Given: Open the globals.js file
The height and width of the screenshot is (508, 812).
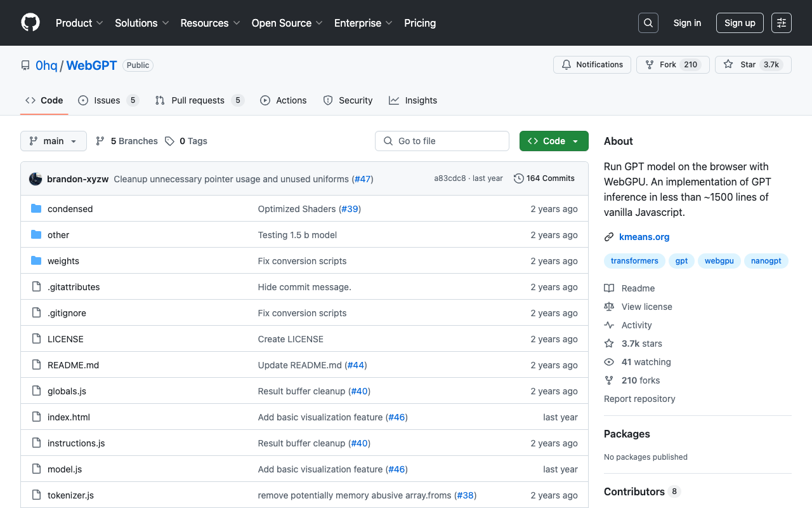Looking at the screenshot, I should [67, 391].
